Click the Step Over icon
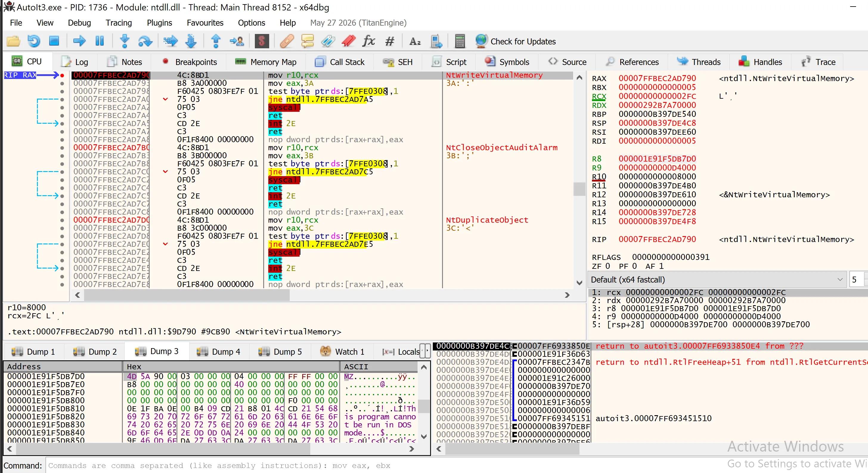Screen dimensions: 868x473 click(145, 41)
